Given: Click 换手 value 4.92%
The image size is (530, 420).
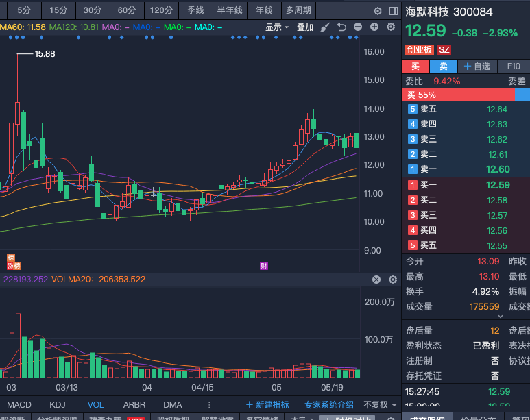Looking at the screenshot, I should click(x=485, y=291).
